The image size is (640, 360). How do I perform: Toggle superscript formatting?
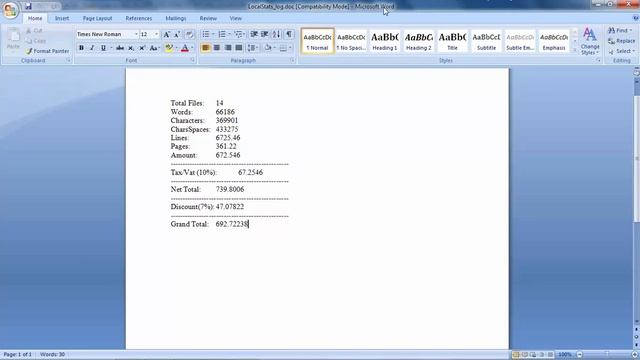coord(142,48)
